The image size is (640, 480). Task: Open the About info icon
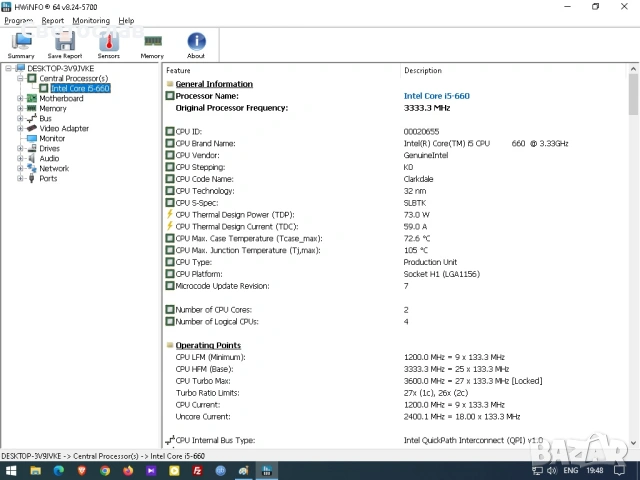(x=196, y=45)
